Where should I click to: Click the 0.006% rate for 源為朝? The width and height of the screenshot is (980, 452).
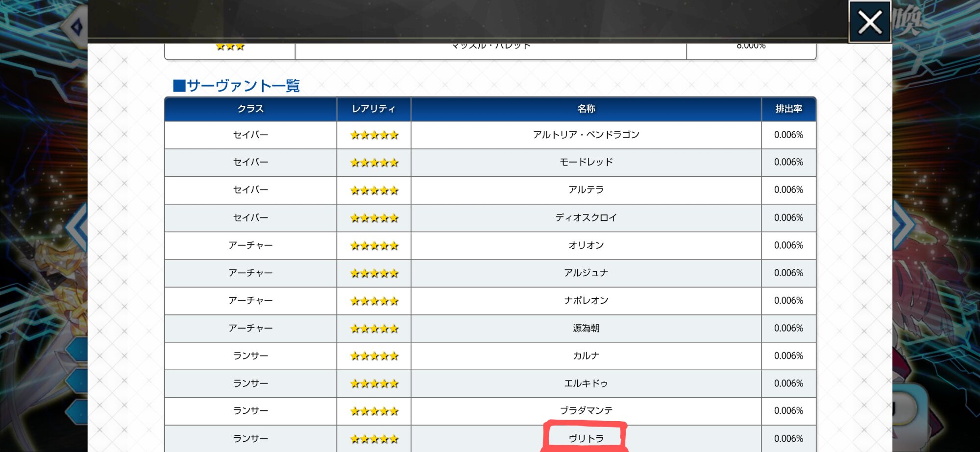pos(788,328)
